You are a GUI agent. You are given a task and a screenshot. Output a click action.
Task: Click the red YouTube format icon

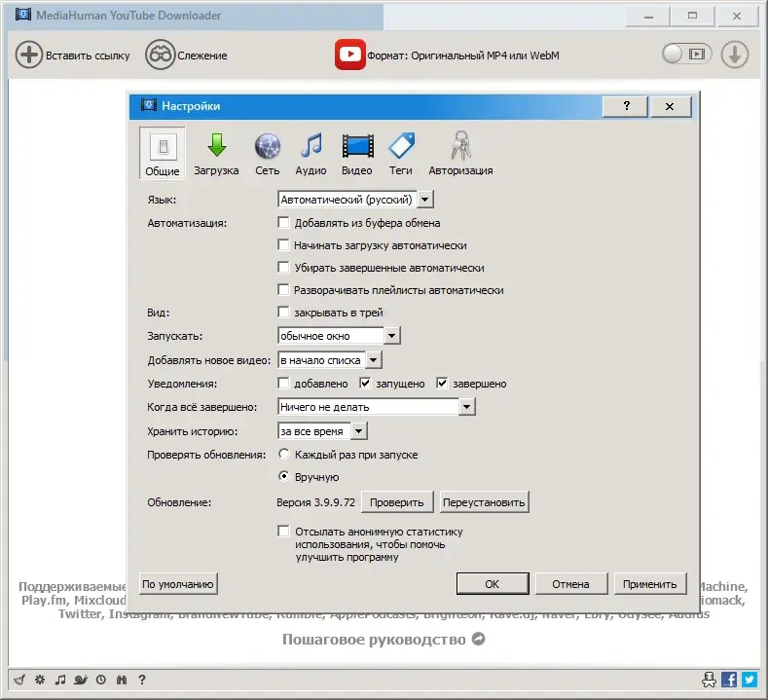(350, 55)
